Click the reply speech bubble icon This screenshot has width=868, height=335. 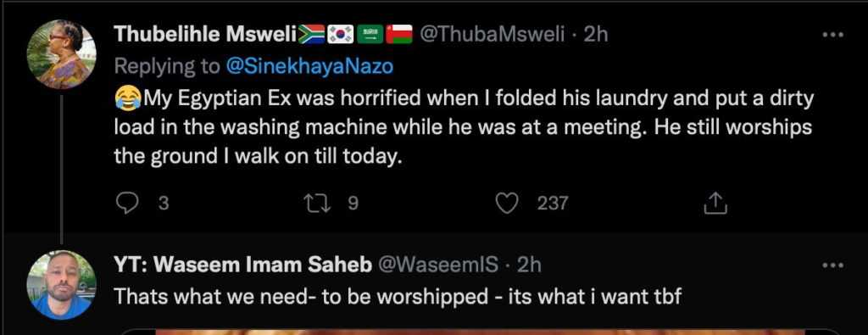click(x=127, y=204)
